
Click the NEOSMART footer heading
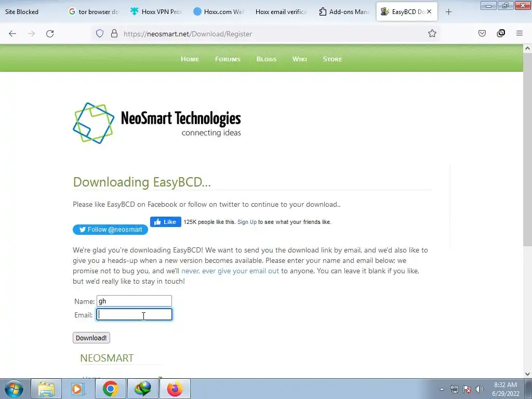107,358
